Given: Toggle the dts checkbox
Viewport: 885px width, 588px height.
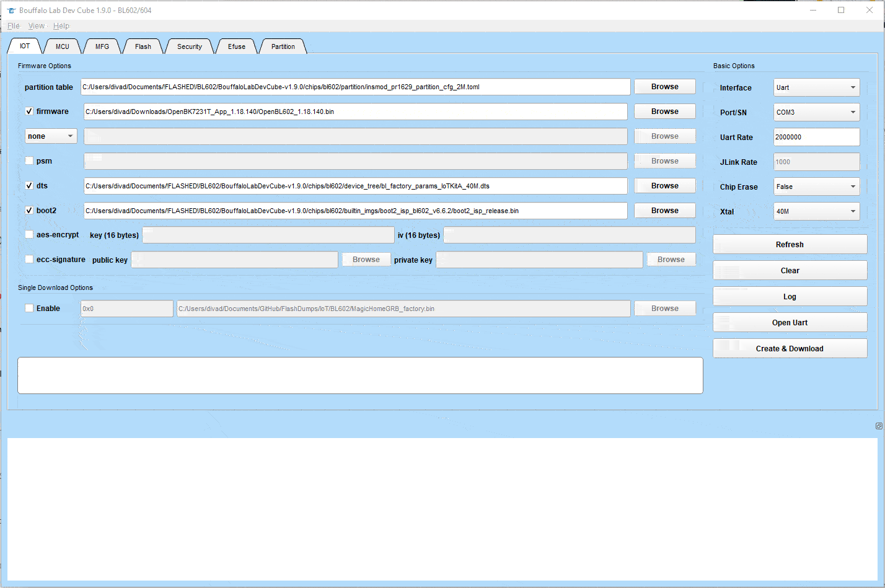Looking at the screenshot, I should pos(29,186).
